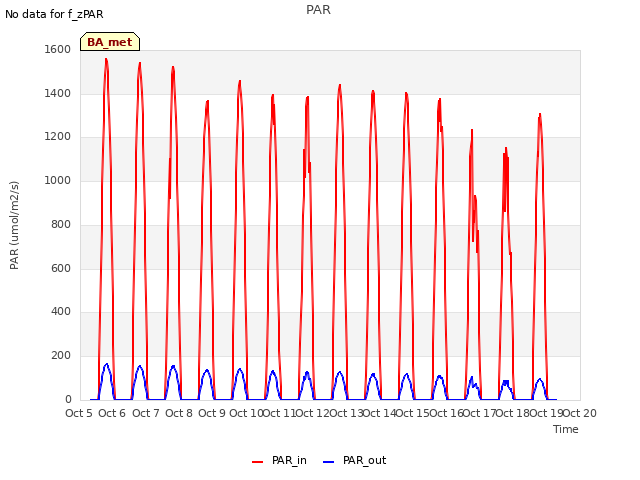Click the 1000 y-axis tick label

(x=58, y=180)
